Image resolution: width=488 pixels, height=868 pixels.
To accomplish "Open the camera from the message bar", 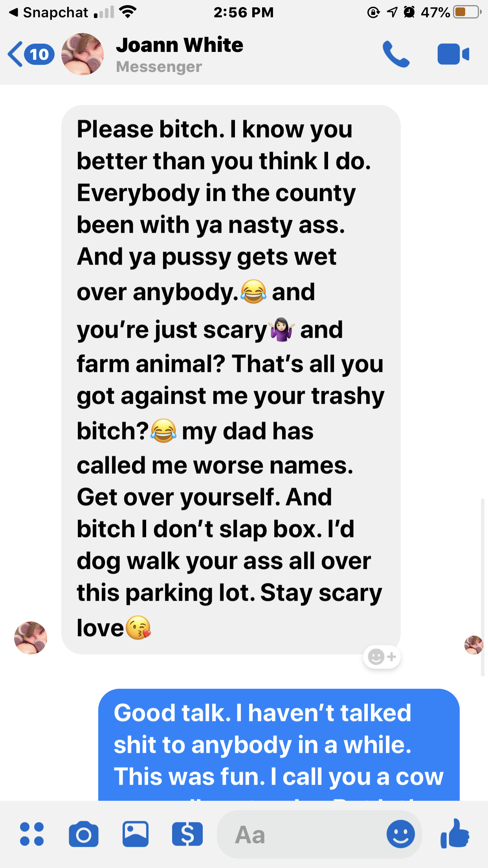I will (x=84, y=834).
